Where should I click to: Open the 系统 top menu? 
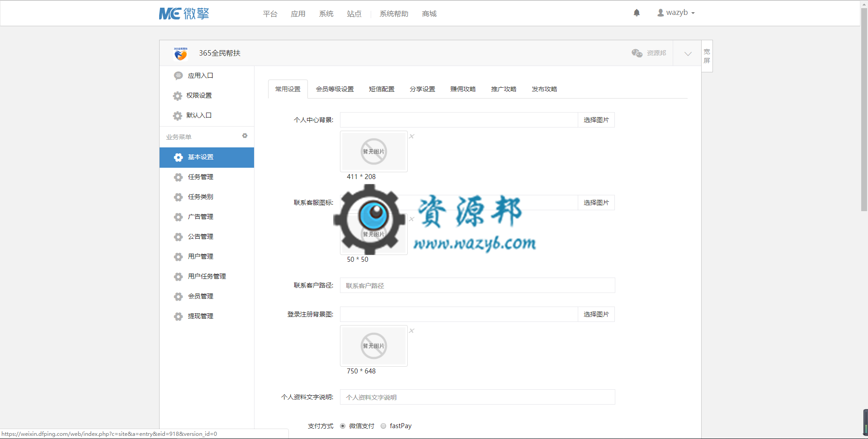[x=326, y=14]
